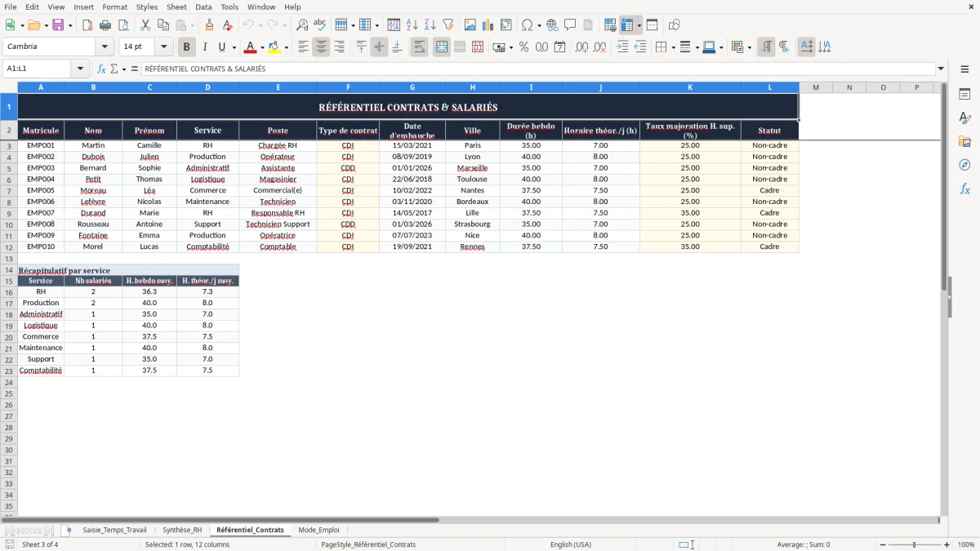Open the Cambria font name dropdown
Viewport: 980px width, 551px height.
click(105, 47)
